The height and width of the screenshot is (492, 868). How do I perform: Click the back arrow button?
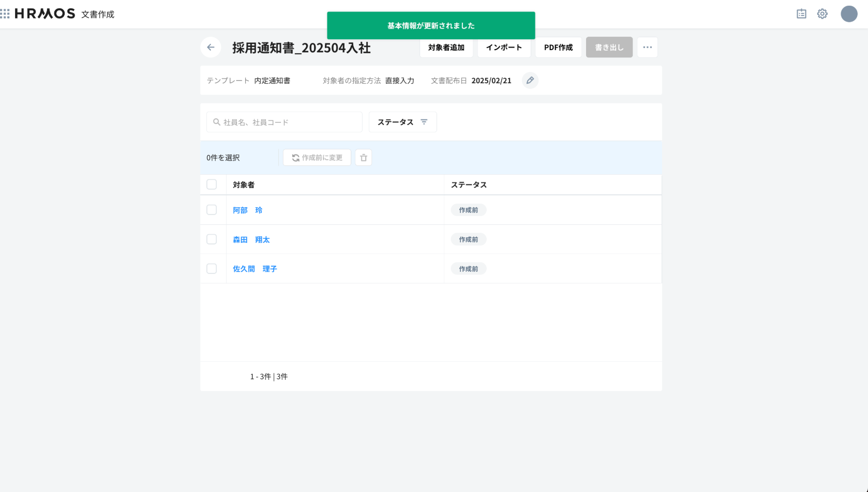pos(211,48)
